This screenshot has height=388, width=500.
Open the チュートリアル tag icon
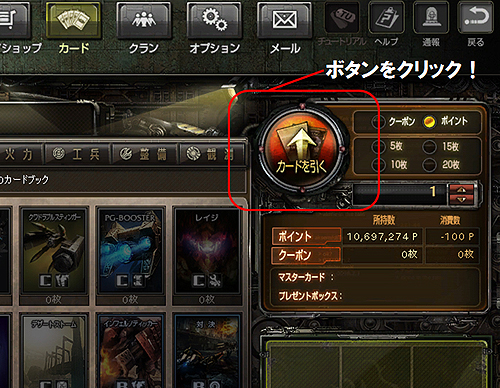point(342,17)
